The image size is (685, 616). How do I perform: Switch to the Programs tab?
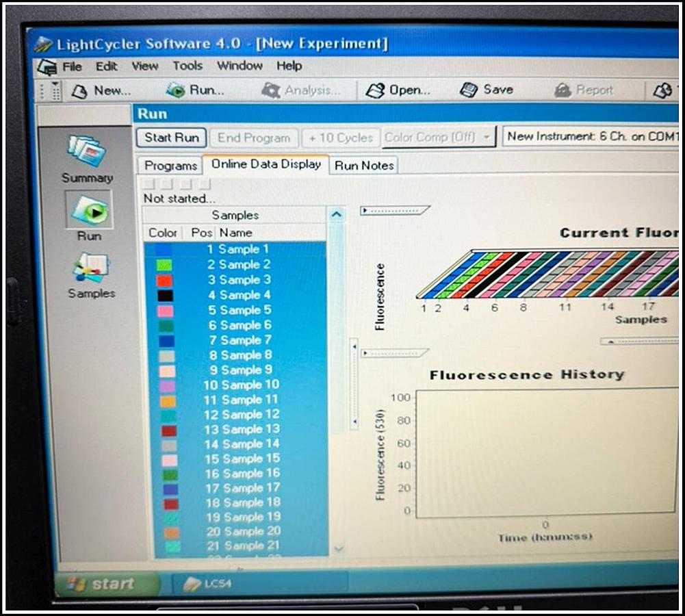(170, 165)
